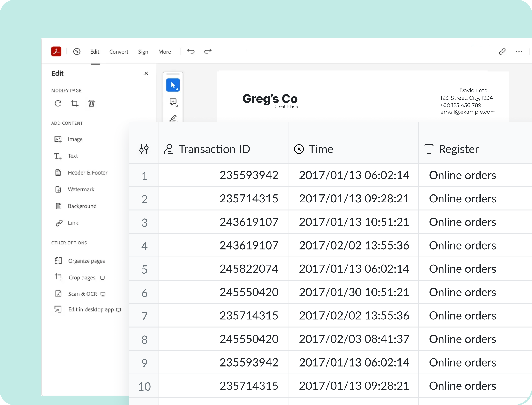
Task: Click the Adobe Acrobat logo icon
Action: click(x=56, y=51)
